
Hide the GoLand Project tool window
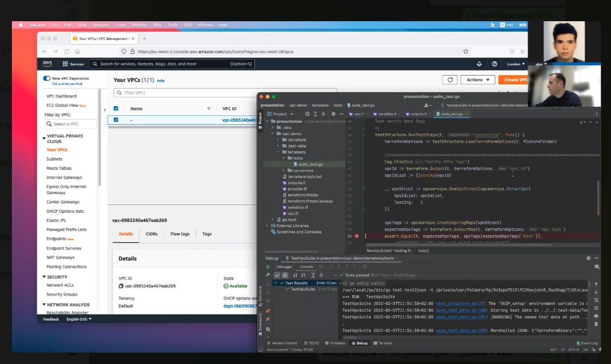(342, 114)
